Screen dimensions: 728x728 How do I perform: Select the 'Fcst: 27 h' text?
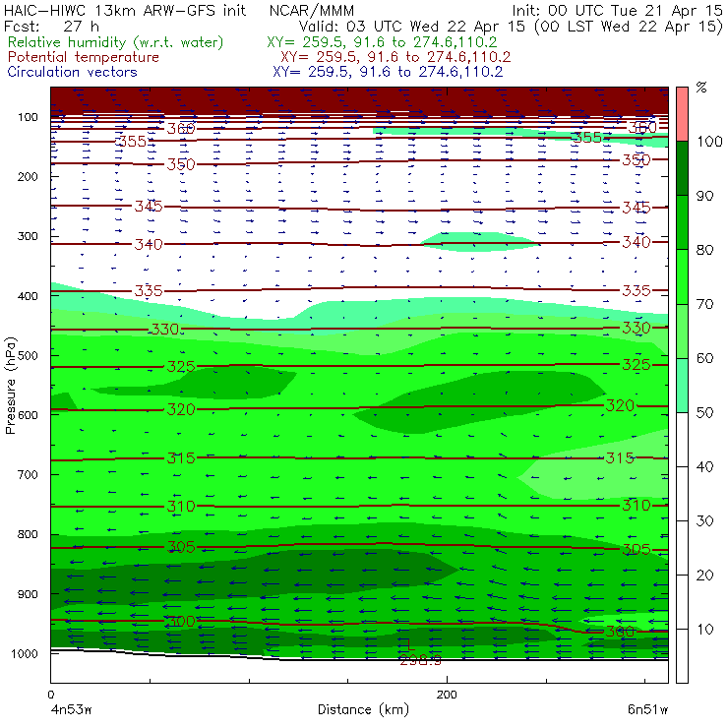pos(51,26)
